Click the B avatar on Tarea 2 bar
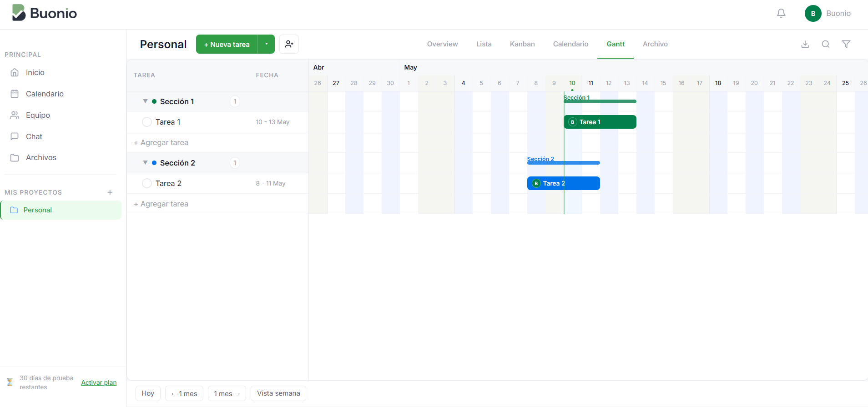The width and height of the screenshot is (868, 407). pyautogui.click(x=536, y=183)
